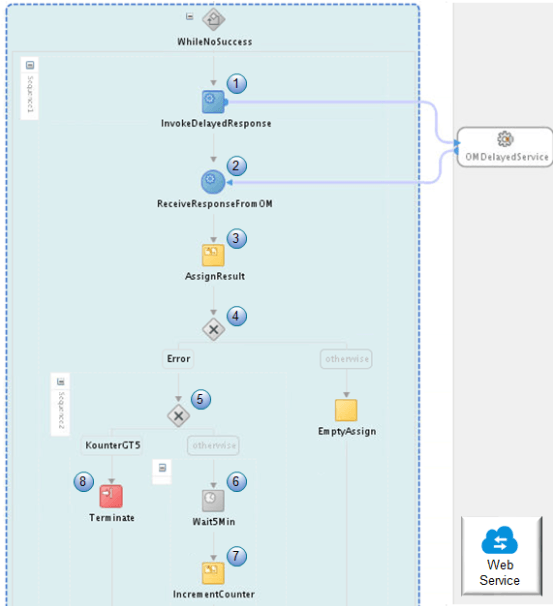Select the WhileNoSuccess while-loop icon

coord(213,19)
